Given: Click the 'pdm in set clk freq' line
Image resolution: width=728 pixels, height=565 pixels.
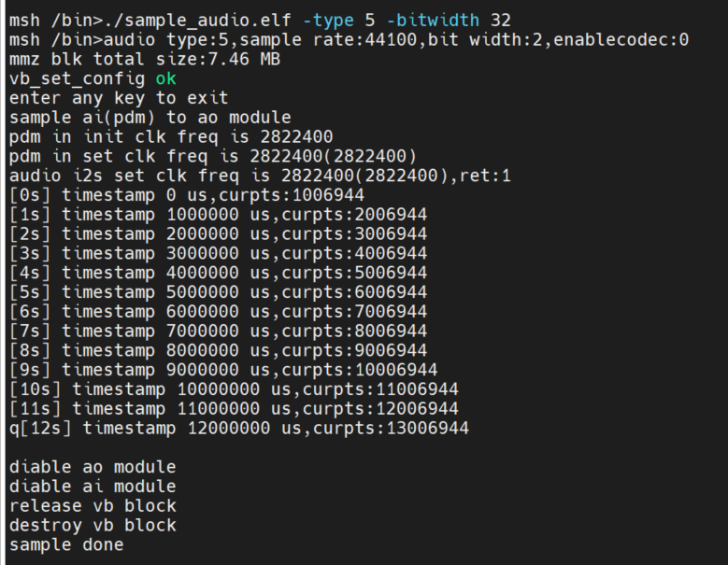Looking at the screenshot, I should point(212,156).
